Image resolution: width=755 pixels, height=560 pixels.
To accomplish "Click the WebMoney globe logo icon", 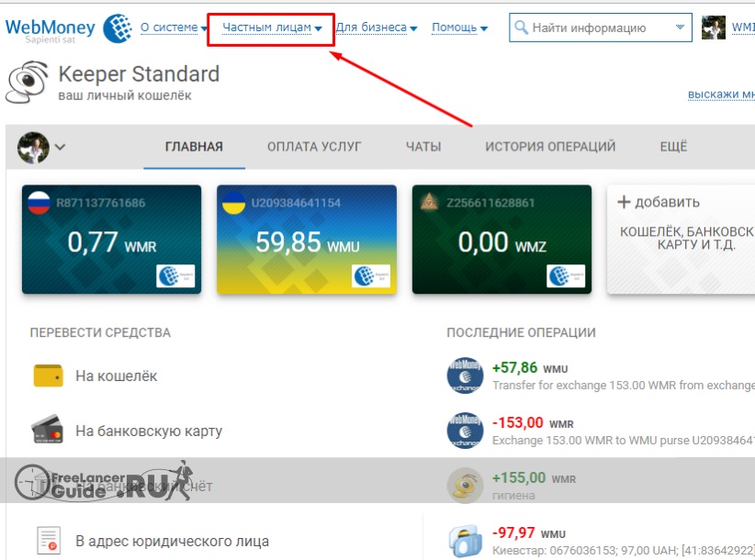I will [x=118, y=29].
